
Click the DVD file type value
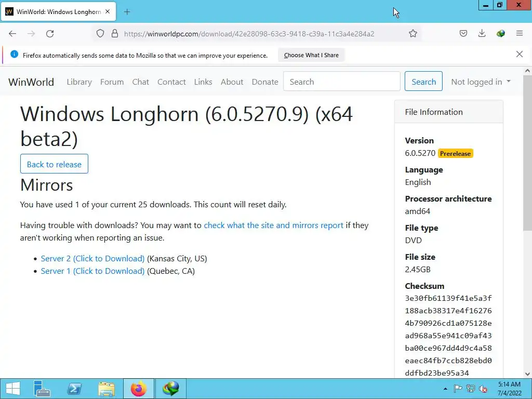pos(413,240)
